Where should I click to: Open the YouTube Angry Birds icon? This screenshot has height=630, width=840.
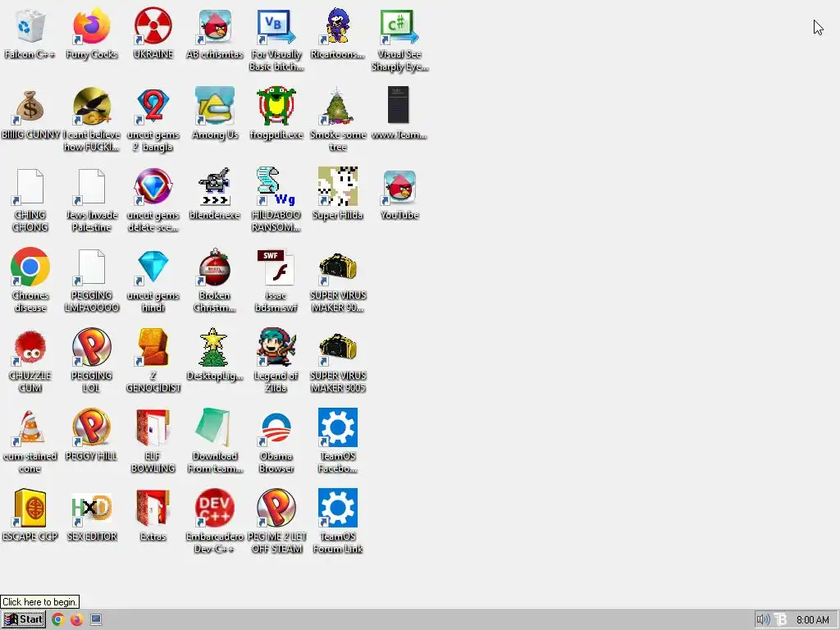[x=399, y=186]
